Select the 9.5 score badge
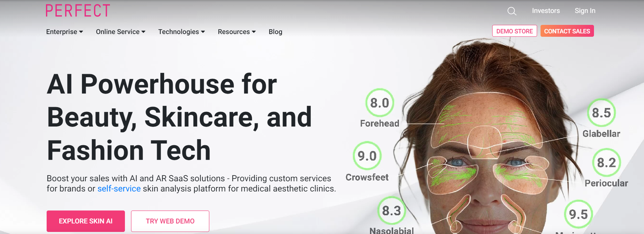The image size is (644, 234). click(578, 214)
